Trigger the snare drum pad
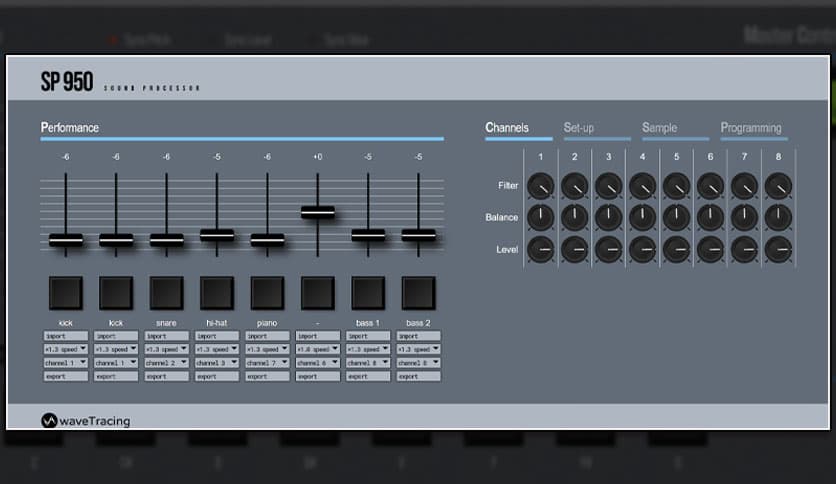Screen dimensions: 836x484 point(166,293)
